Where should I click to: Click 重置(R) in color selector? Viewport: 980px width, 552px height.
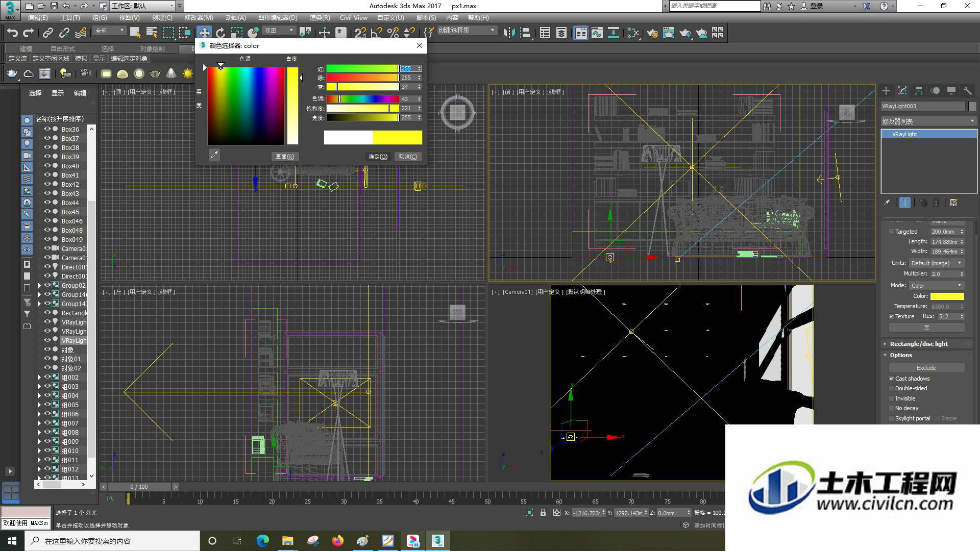click(285, 157)
